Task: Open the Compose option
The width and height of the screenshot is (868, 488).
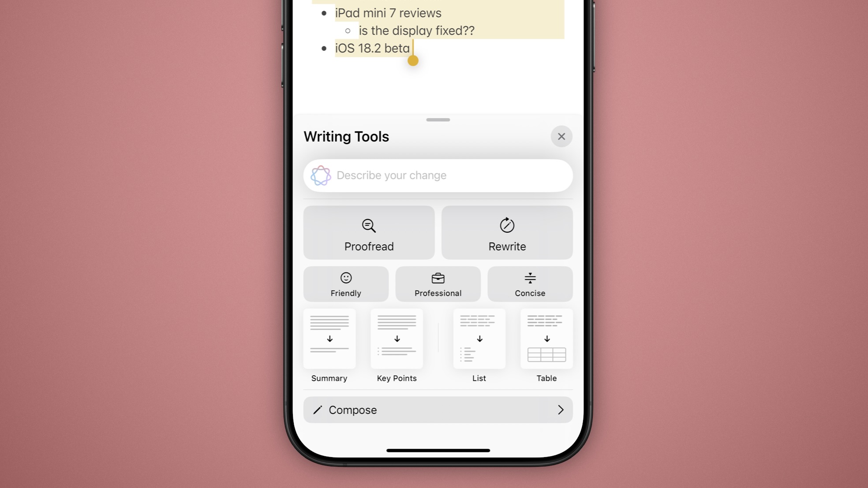Action: pos(438,410)
